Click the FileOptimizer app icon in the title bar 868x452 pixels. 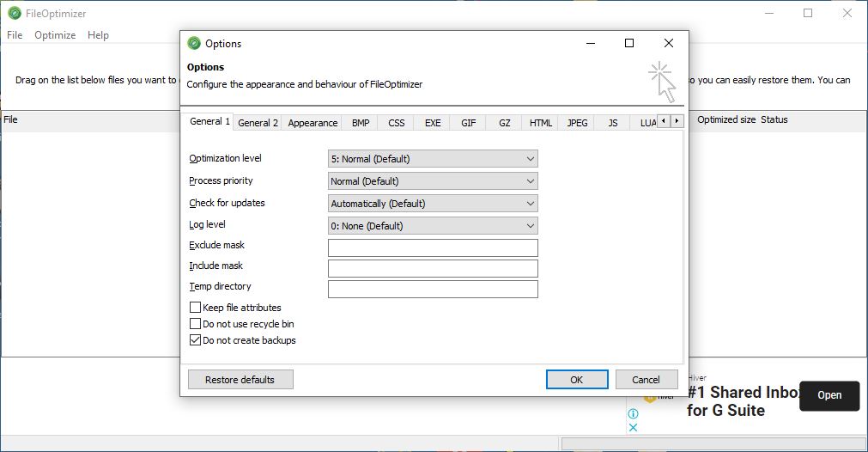click(x=15, y=13)
